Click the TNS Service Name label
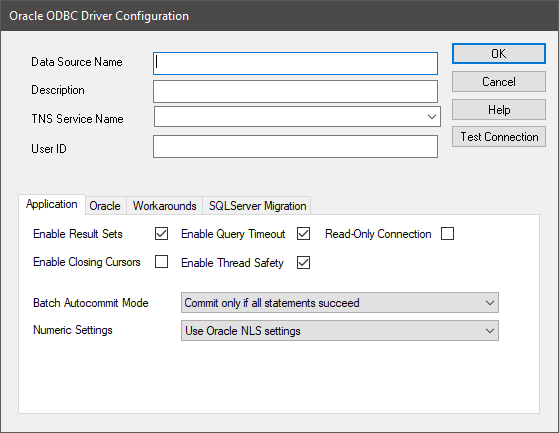The image size is (559, 433). click(x=77, y=119)
